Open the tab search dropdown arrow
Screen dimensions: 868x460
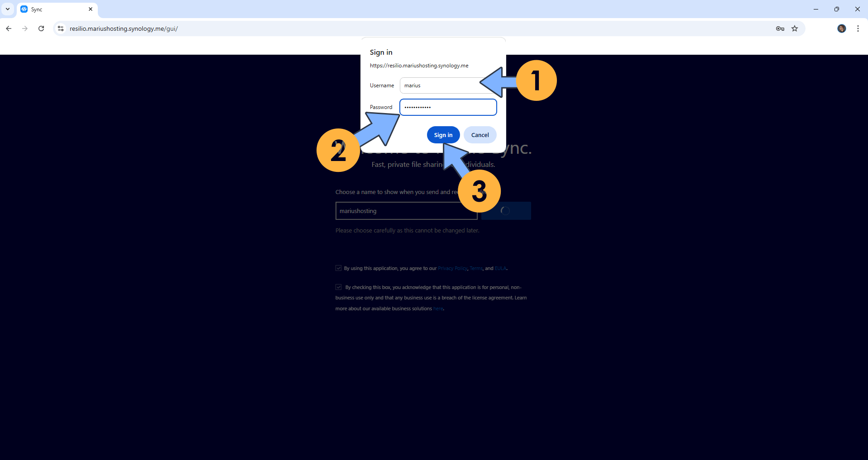[8, 9]
